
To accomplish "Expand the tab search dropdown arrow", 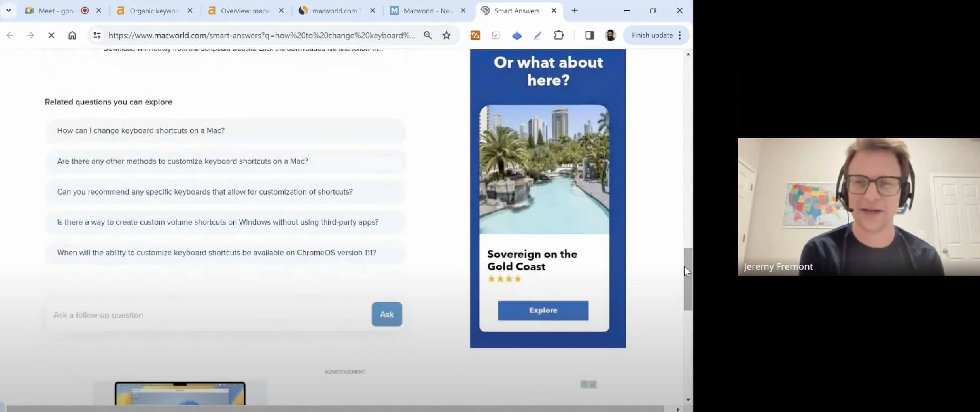I will coord(9,11).
